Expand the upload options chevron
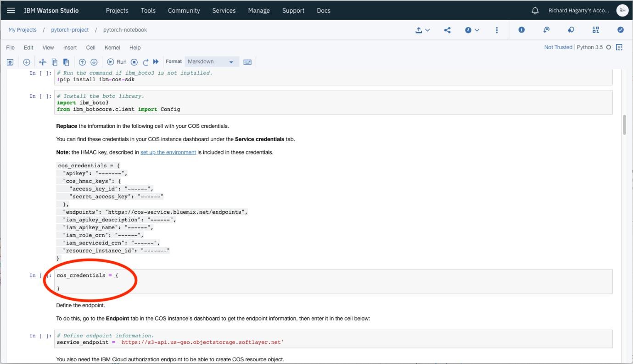The height and width of the screenshot is (364, 633). [x=429, y=29]
